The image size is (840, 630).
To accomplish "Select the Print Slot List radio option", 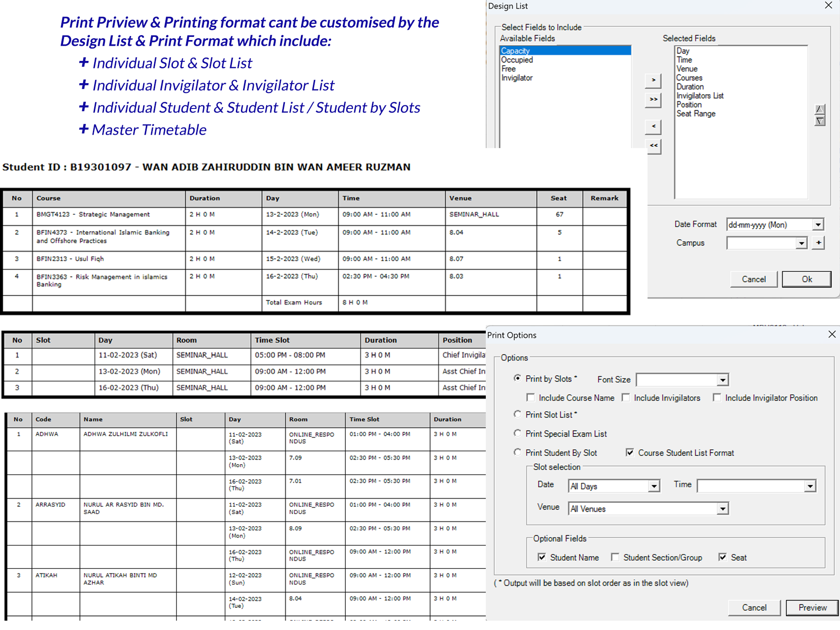I will (x=517, y=414).
